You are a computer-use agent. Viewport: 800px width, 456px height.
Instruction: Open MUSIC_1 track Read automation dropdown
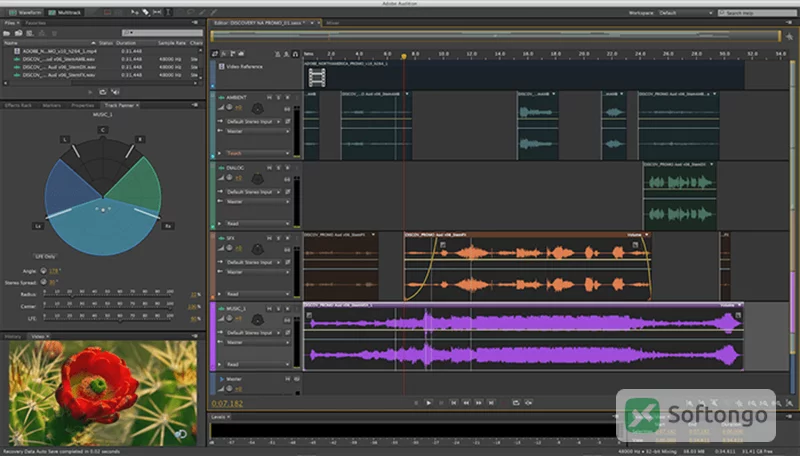[258, 364]
